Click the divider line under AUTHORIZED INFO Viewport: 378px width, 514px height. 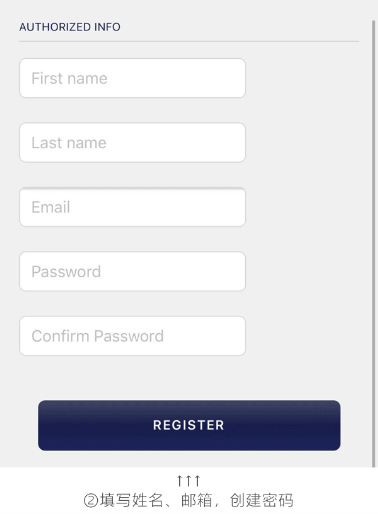click(x=189, y=41)
